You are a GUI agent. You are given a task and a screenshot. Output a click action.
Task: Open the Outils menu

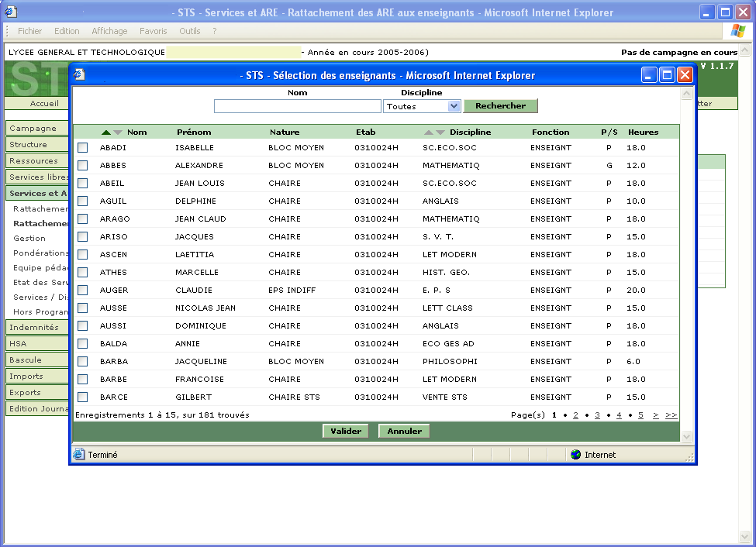coord(189,31)
